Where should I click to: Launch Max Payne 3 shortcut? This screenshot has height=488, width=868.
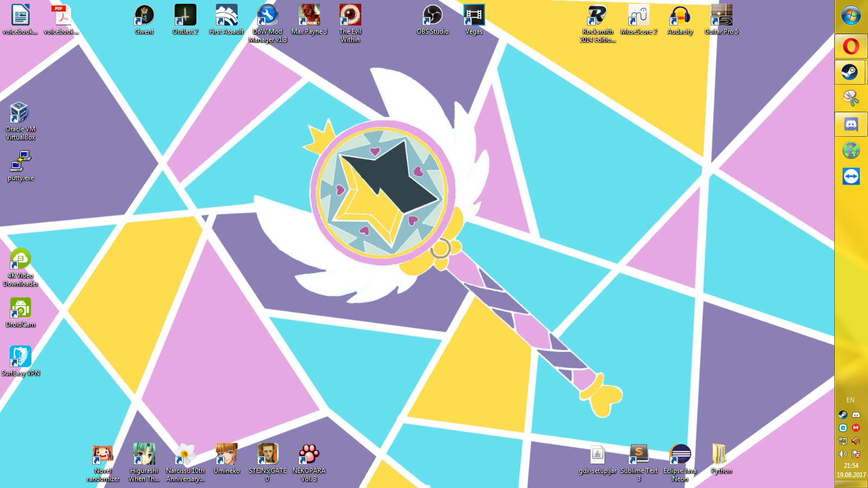click(x=309, y=20)
